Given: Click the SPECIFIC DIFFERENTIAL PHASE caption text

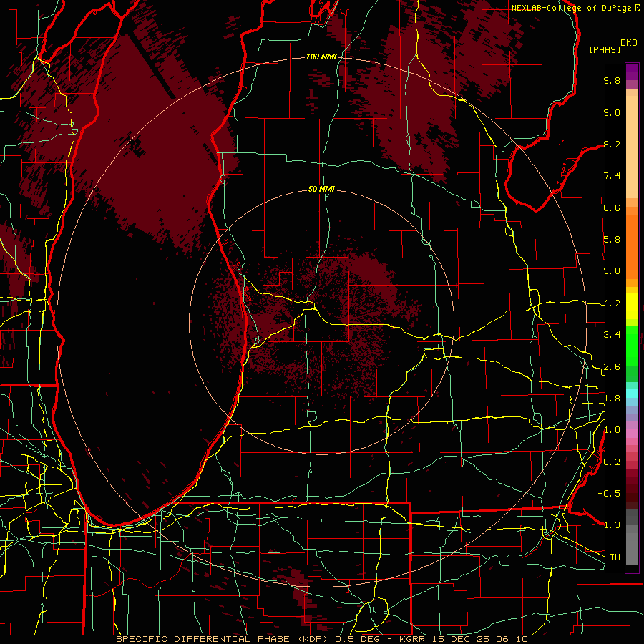Looking at the screenshot, I should (x=203, y=639).
